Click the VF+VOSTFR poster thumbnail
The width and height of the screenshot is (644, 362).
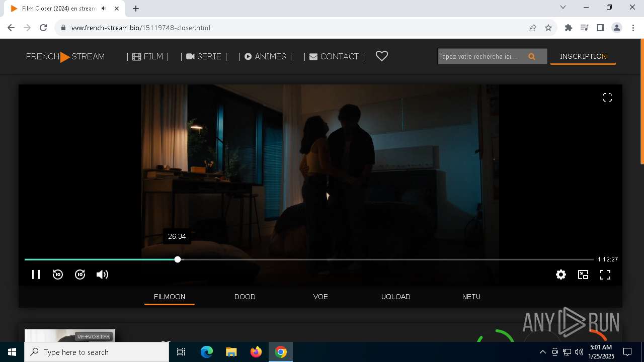click(x=70, y=336)
